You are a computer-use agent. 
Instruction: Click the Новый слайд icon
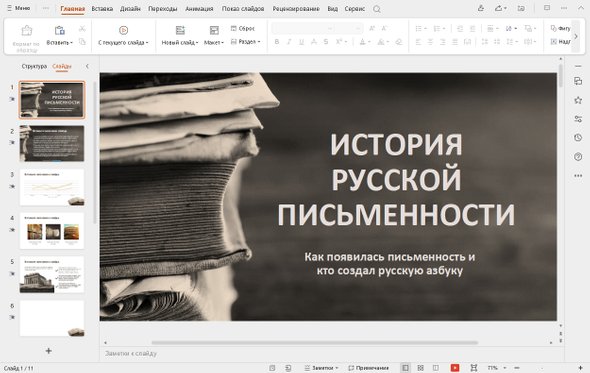tap(180, 30)
